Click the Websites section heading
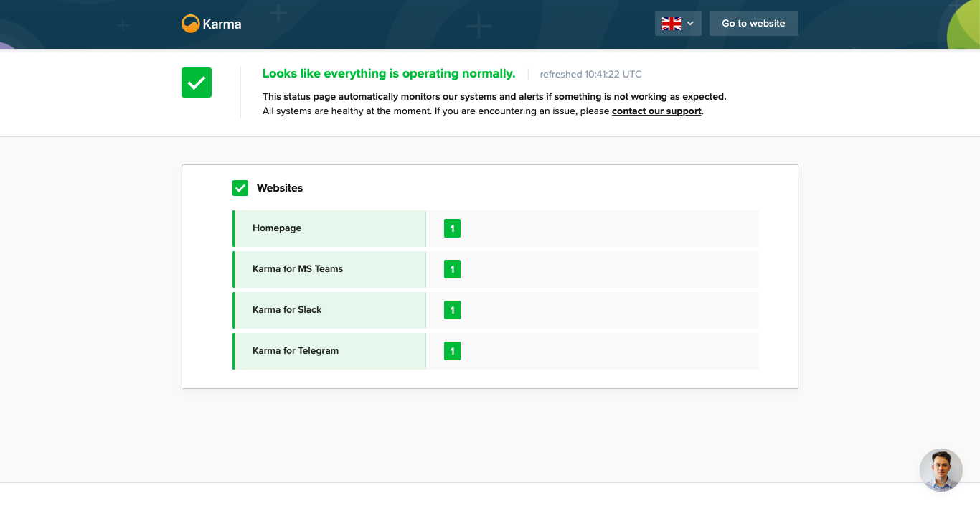The image size is (980, 506). [x=280, y=188]
